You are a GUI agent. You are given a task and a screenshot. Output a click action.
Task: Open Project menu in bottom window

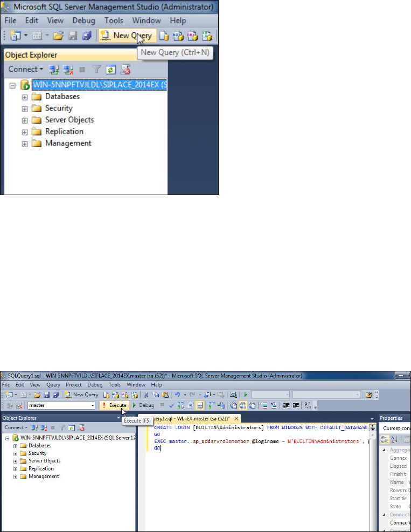[74, 385]
